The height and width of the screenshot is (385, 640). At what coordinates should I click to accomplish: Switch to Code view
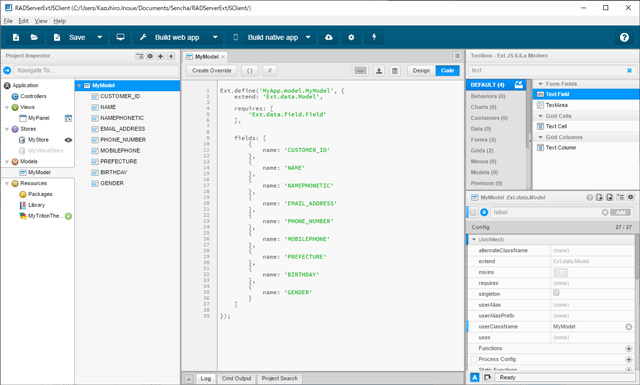(x=447, y=71)
